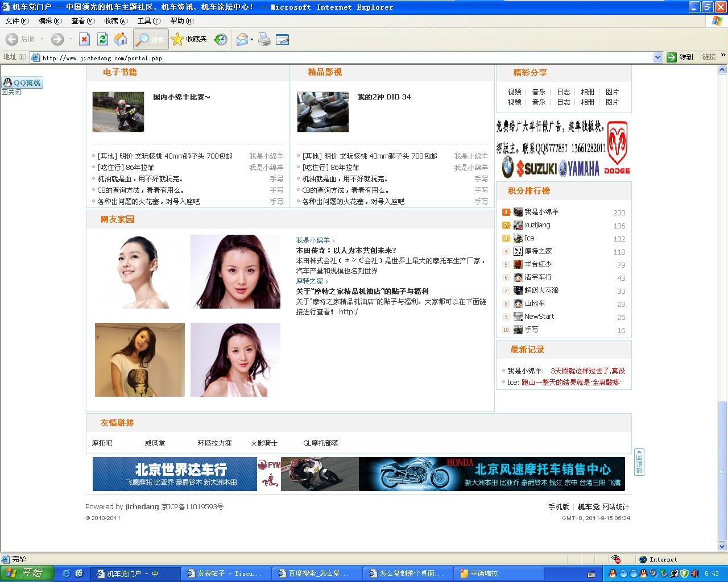Image resolution: width=728 pixels, height=582 pixels.
Task: Go to Home page icon
Action: [x=121, y=39]
